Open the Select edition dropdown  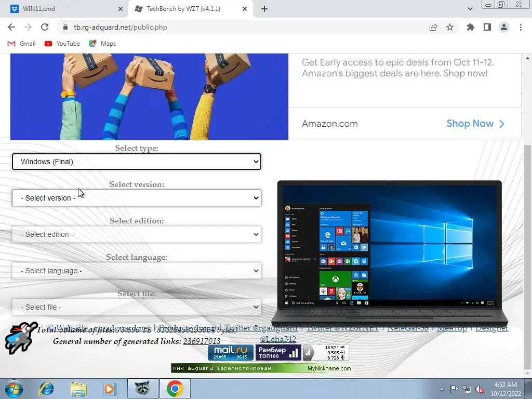pos(137,234)
